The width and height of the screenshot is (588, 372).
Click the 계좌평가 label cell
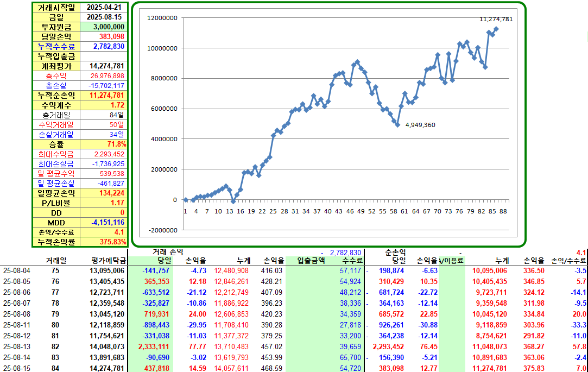click(56, 66)
